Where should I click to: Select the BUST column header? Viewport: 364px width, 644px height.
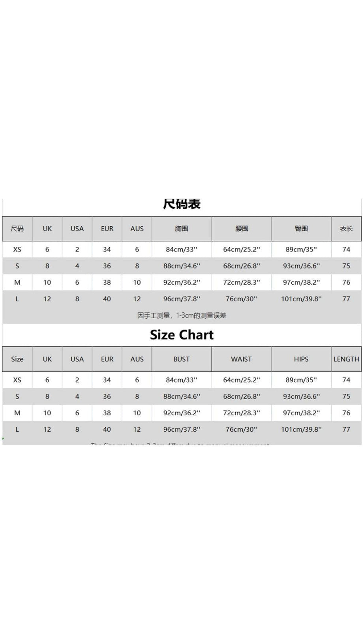click(182, 359)
